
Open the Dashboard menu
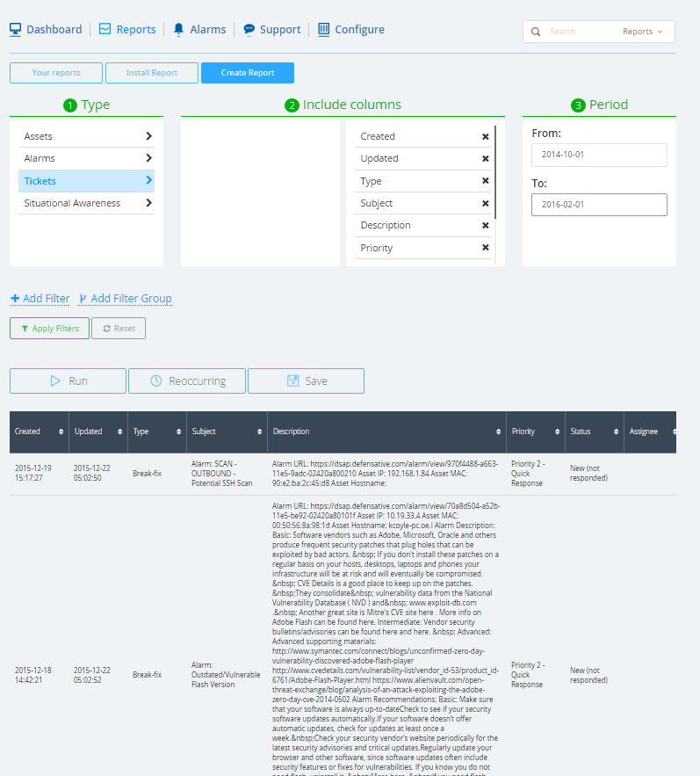tap(46, 29)
